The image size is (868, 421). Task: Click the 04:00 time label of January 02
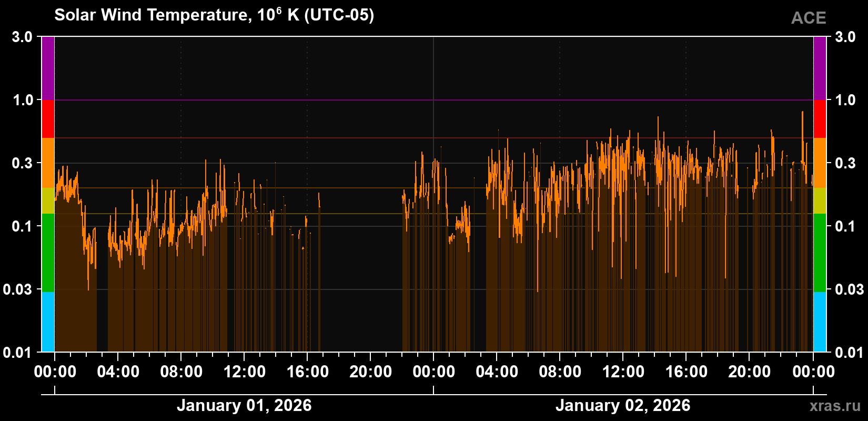(x=497, y=372)
